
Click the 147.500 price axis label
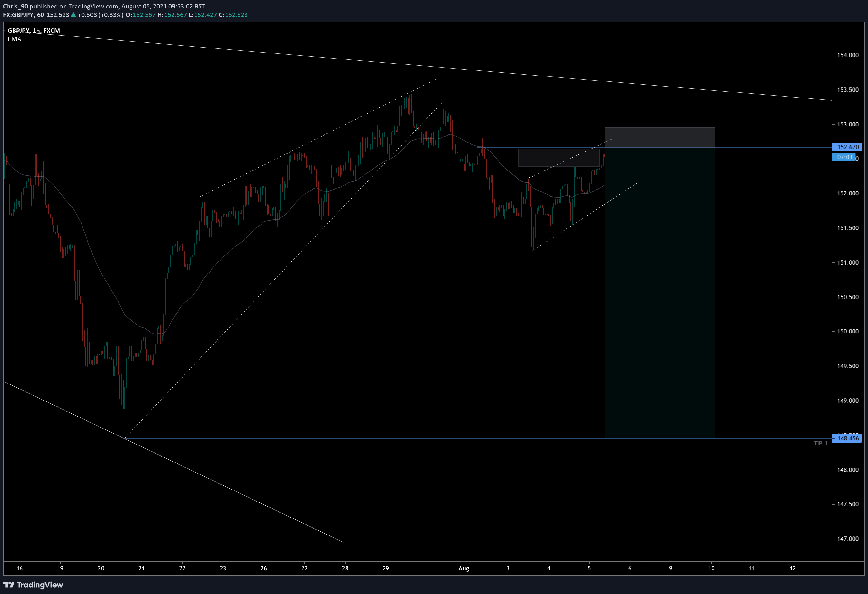click(848, 504)
